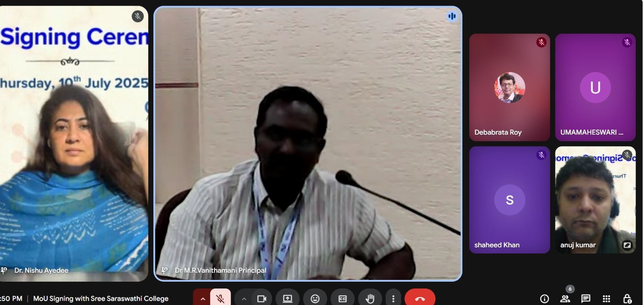Click muted mic icon on Dr. Nishu Ayedee tile
Screen dimensions: 644x305
point(138,16)
